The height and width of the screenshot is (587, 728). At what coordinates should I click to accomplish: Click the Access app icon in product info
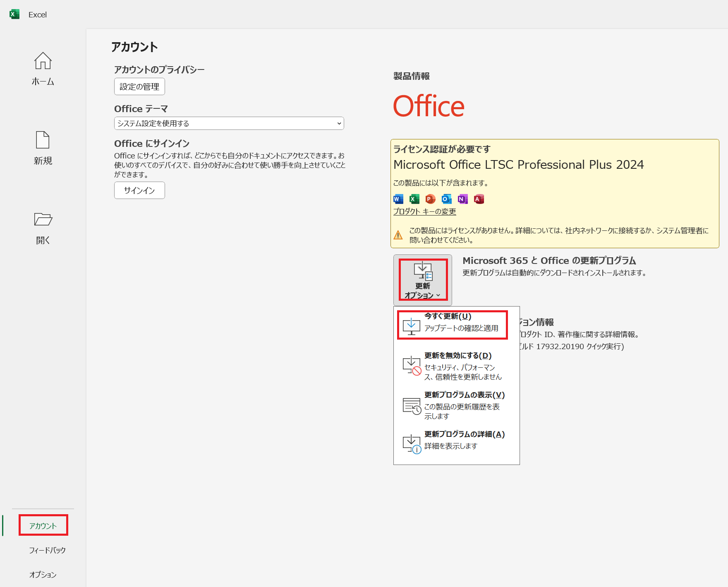pyautogui.click(x=479, y=199)
